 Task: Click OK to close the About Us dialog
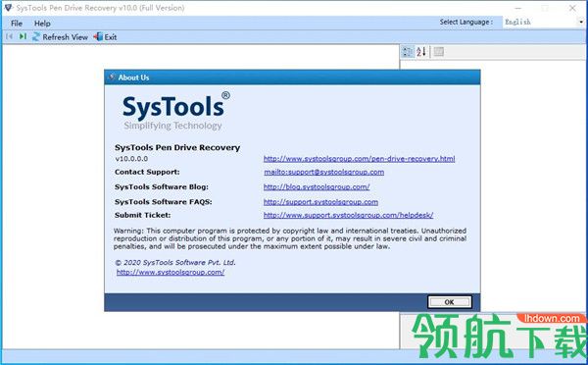tap(449, 302)
